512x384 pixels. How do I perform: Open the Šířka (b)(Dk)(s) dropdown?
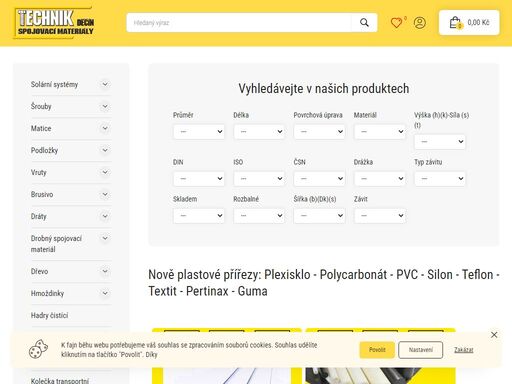[319, 216]
